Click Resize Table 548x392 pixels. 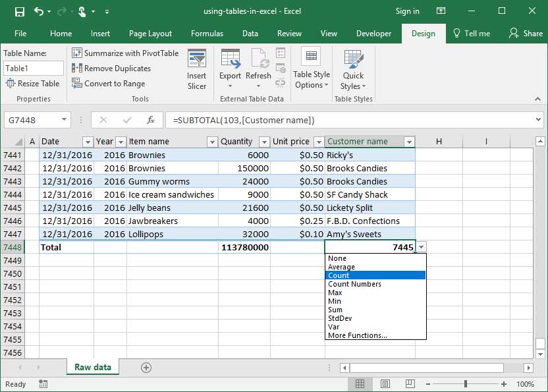[33, 84]
